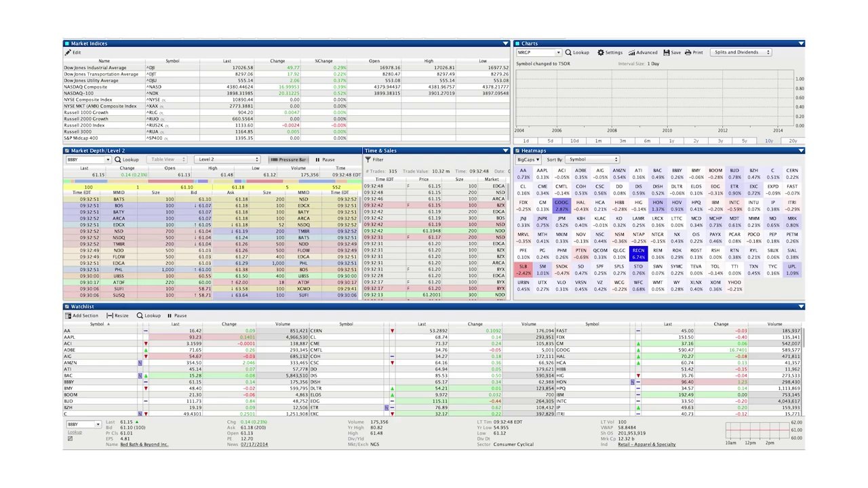868x488 pixels.
Task: Select the 10y chart range
Action: tap(769, 140)
